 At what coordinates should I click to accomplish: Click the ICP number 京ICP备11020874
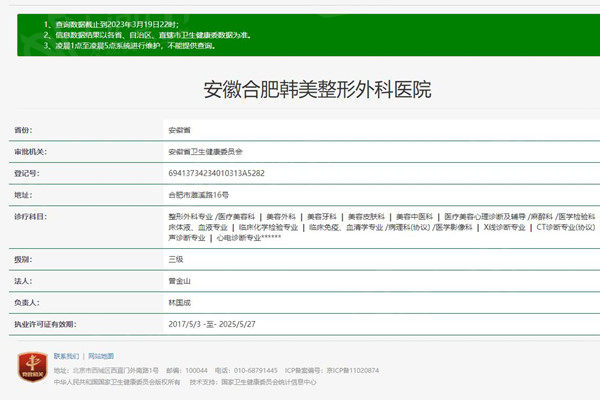coord(352,371)
